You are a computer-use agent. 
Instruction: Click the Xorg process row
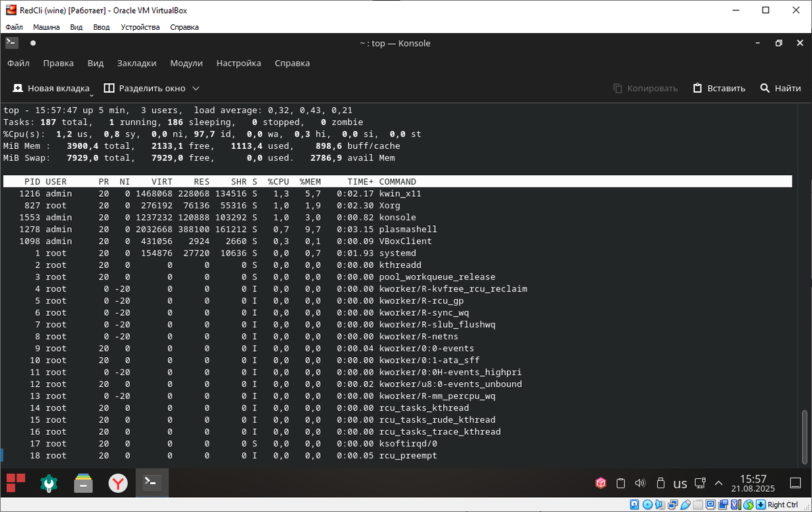click(397, 206)
